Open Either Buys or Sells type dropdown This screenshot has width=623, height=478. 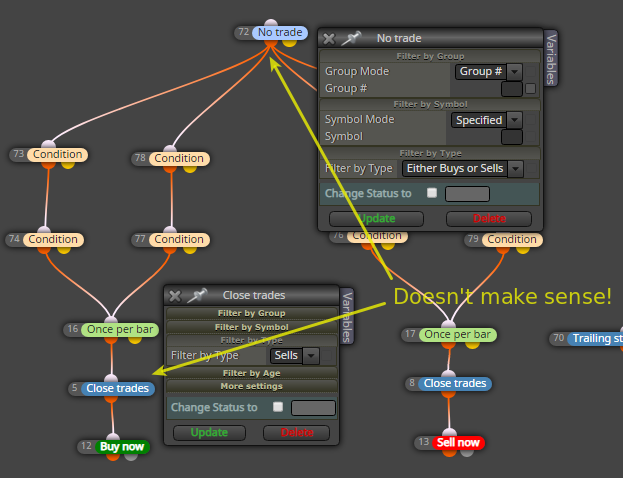(515, 169)
